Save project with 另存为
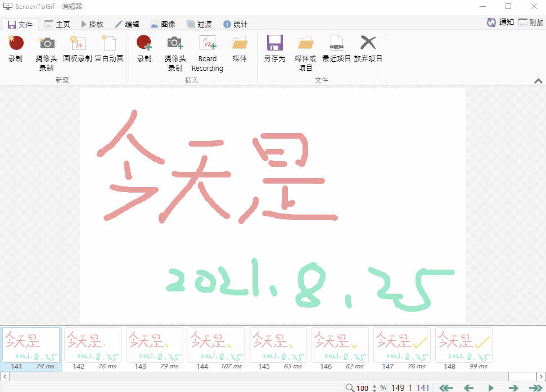This screenshot has height=392, width=546. pyautogui.click(x=274, y=49)
